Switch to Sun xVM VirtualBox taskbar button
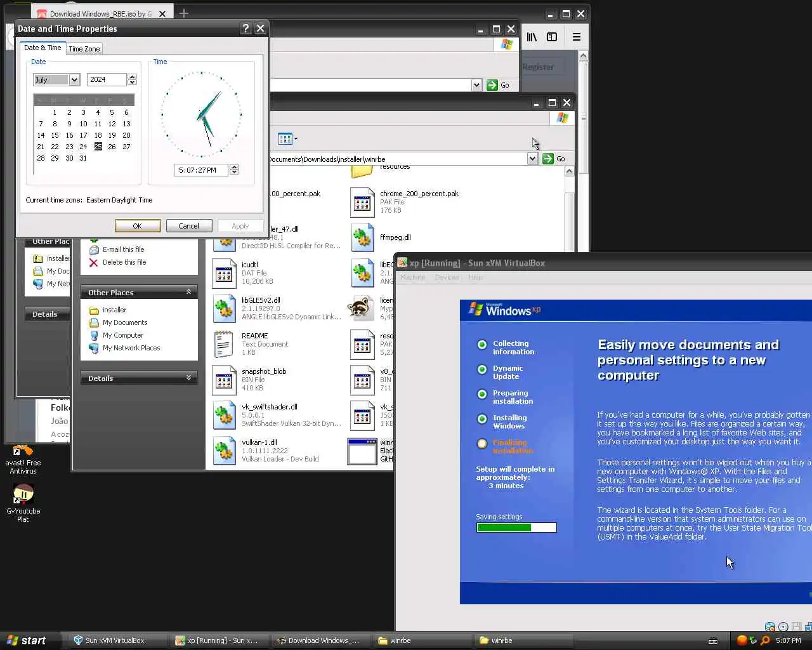812x650 pixels. pyautogui.click(x=116, y=640)
